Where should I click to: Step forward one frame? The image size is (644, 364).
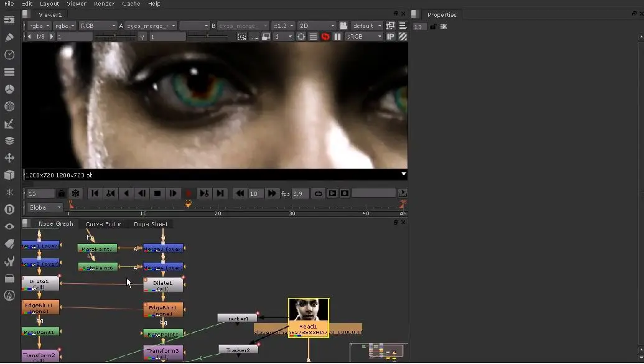(x=173, y=193)
